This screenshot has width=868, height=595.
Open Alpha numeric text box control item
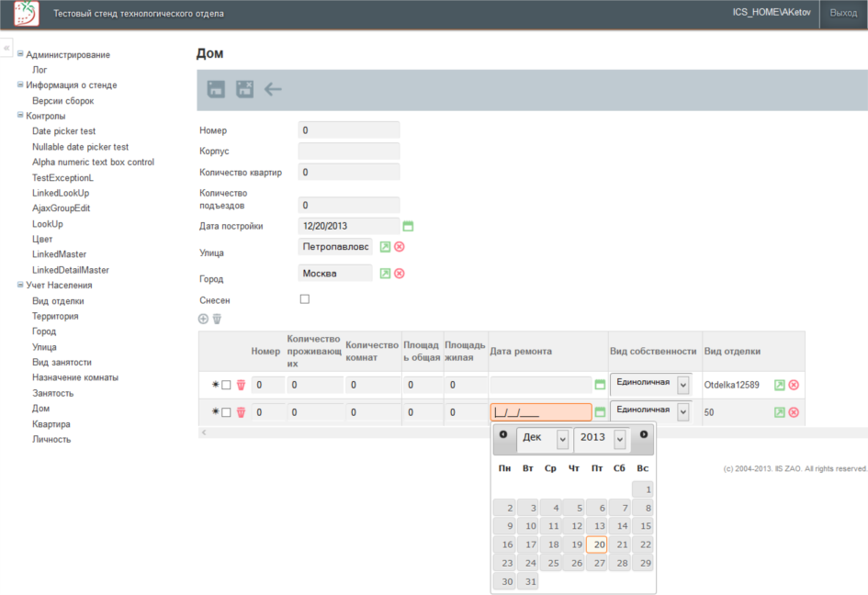[x=93, y=163]
